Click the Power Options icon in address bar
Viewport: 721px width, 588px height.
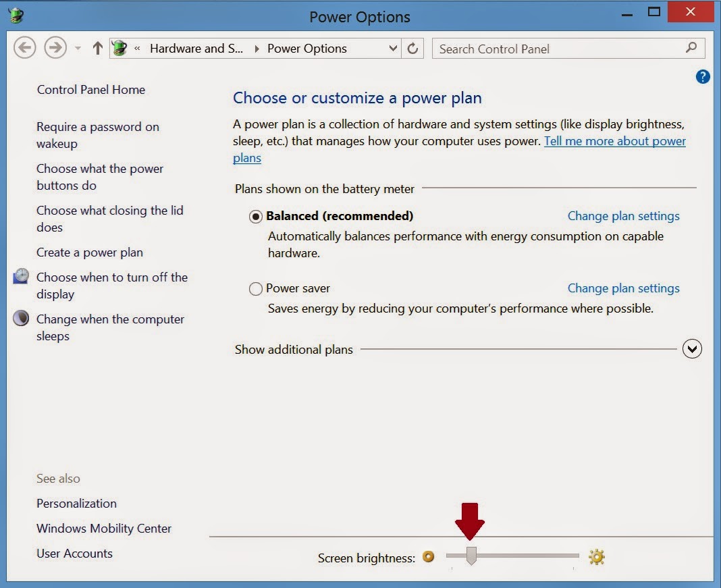click(119, 49)
